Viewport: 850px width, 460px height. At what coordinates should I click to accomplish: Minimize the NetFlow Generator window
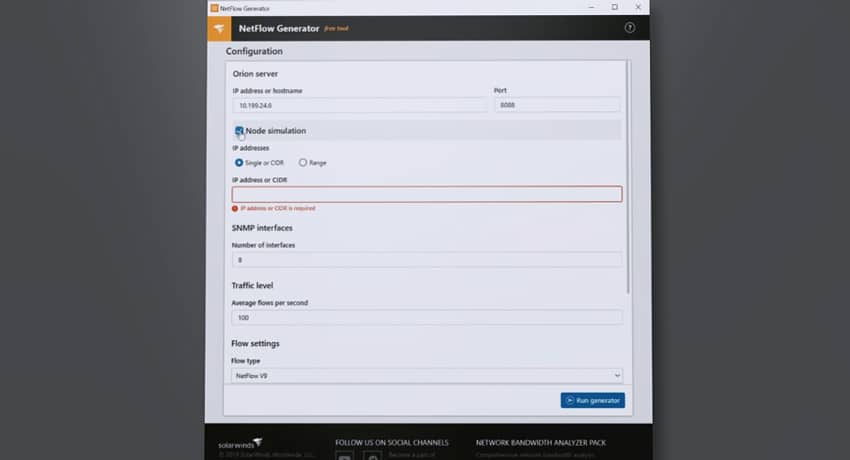tap(591, 8)
